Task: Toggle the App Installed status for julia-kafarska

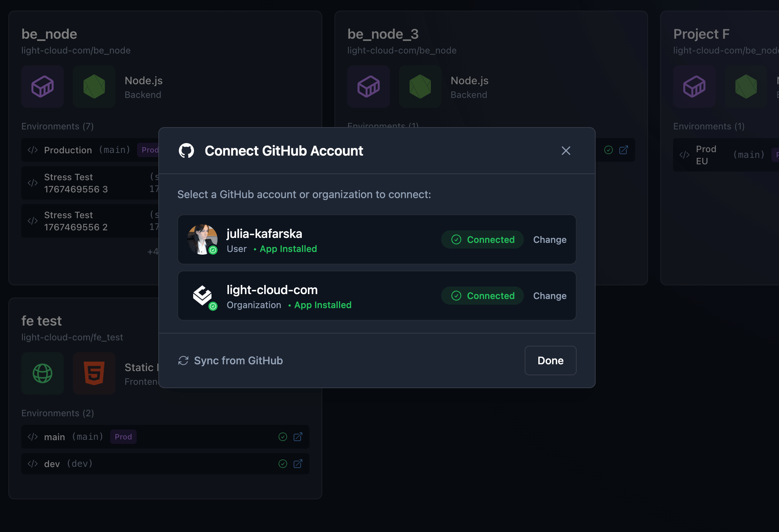Action: (x=288, y=249)
